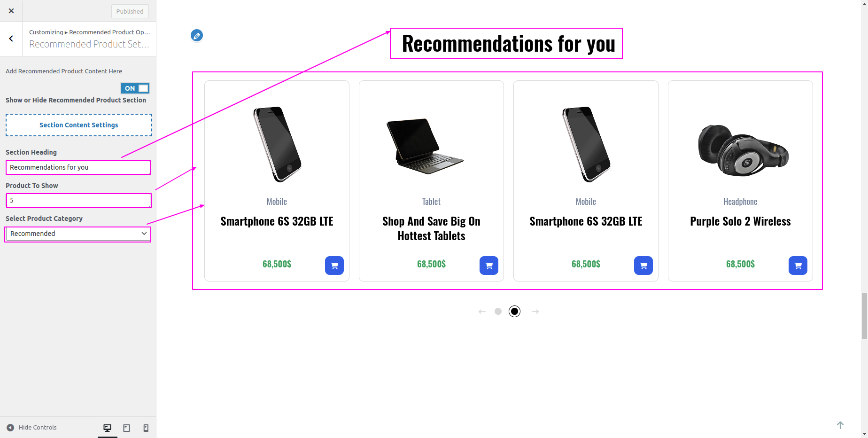Viewport: 868px width, 438px height.
Task: Click the scroll-to-top arrow icon
Action: 840,425
